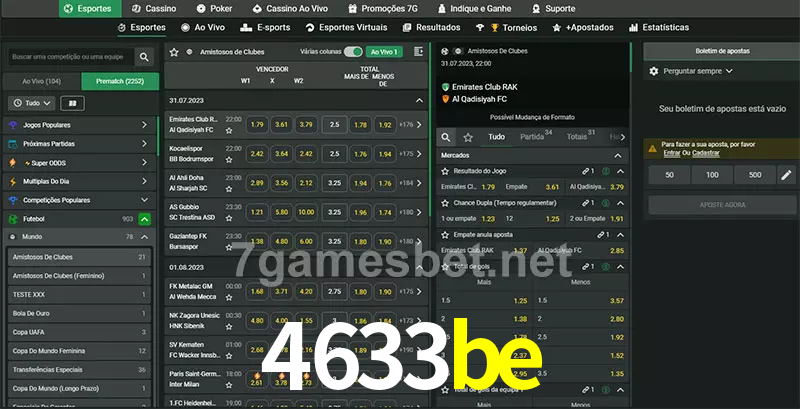Switch to the Resultados tab

[x=432, y=28]
